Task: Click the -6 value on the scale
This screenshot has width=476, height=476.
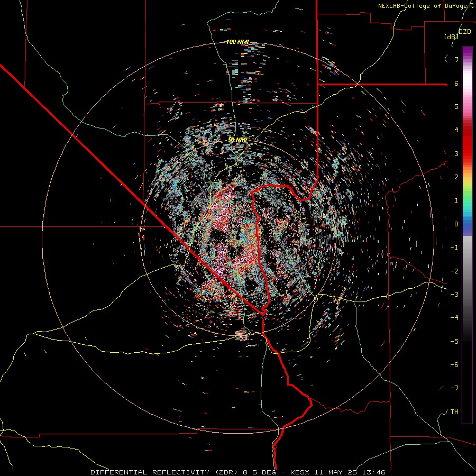Action: click(x=454, y=364)
